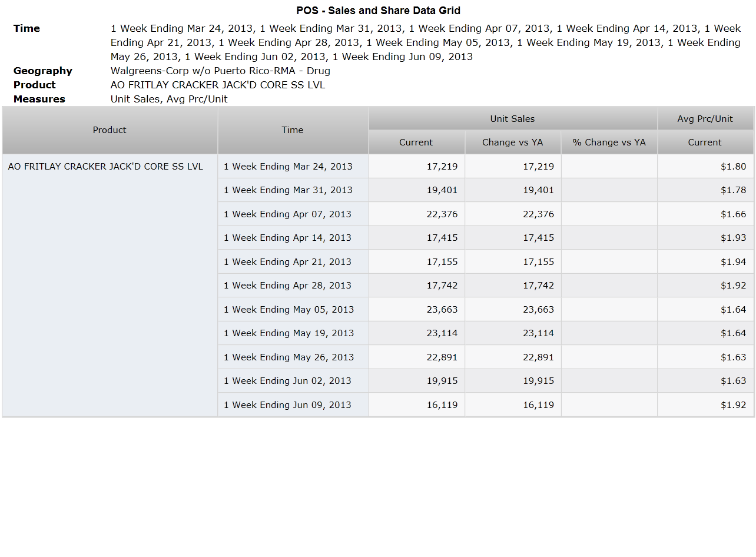Click the bold 'Measures' label above the grid
Image resolution: width=756 pixels, height=557 pixels.
[x=39, y=99]
